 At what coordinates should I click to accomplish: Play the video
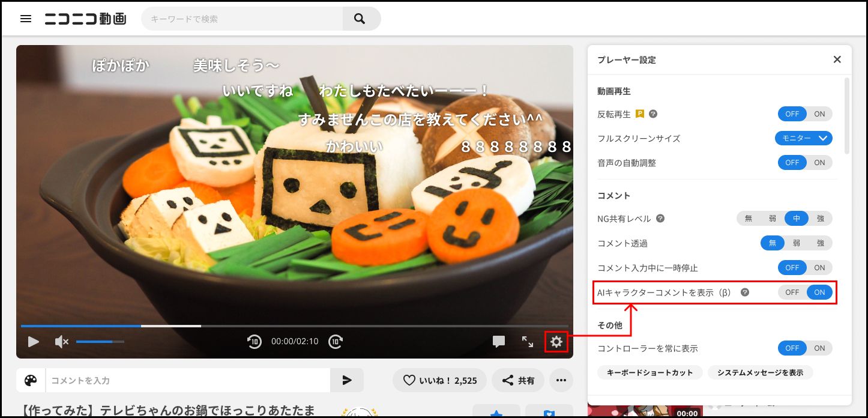33,342
